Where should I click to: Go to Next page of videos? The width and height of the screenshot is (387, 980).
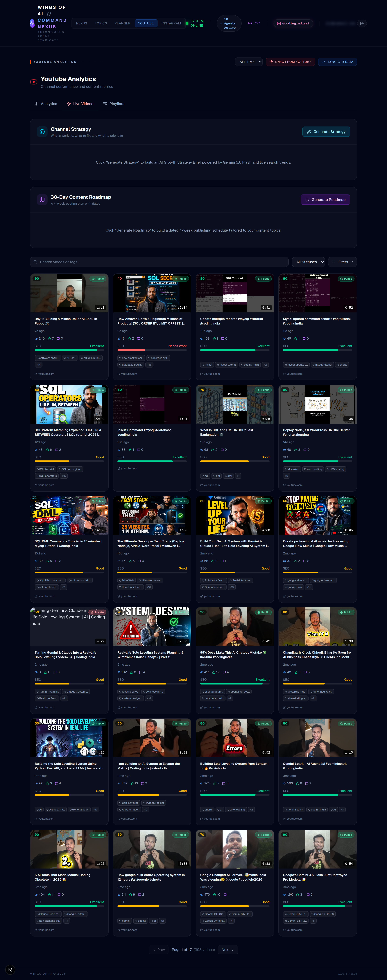pos(228,949)
